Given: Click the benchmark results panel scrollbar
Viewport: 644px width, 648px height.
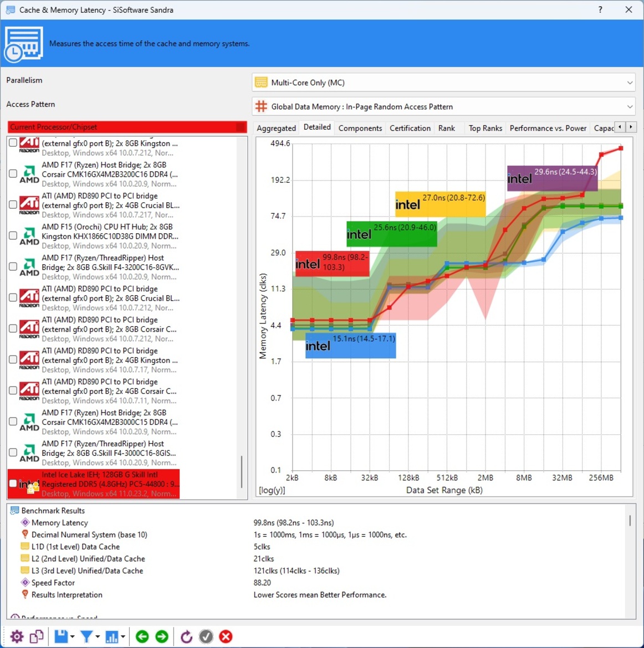Looking at the screenshot, I should [x=630, y=521].
